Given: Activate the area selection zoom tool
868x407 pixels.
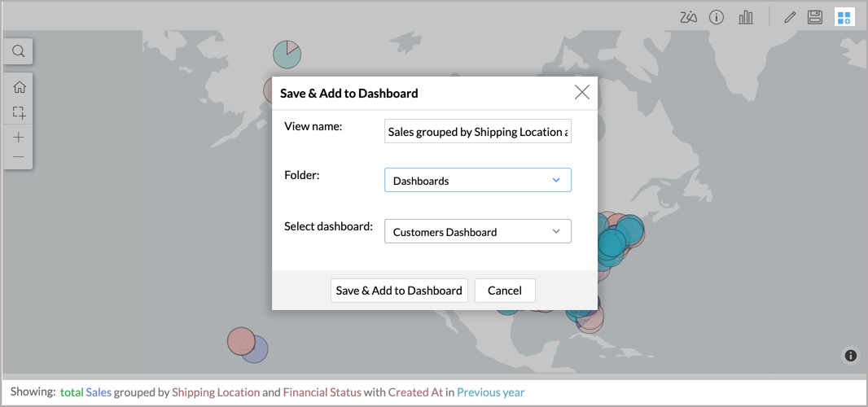Looking at the screenshot, I should pos(19,112).
